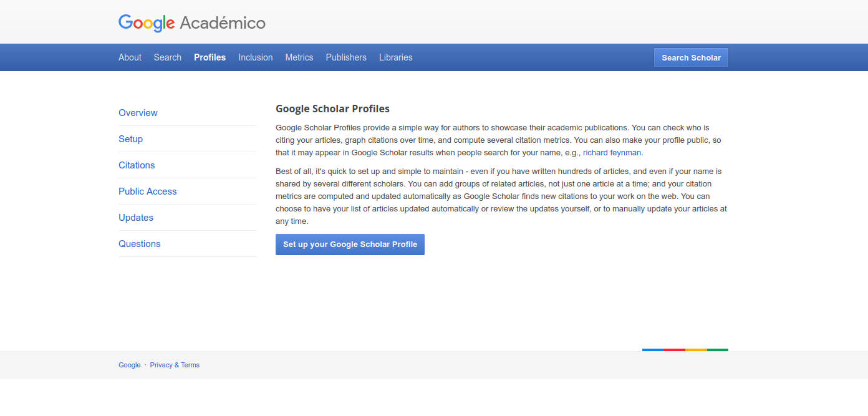The width and height of the screenshot is (868, 416).
Task: Visit the Libraries section
Action: click(x=395, y=57)
